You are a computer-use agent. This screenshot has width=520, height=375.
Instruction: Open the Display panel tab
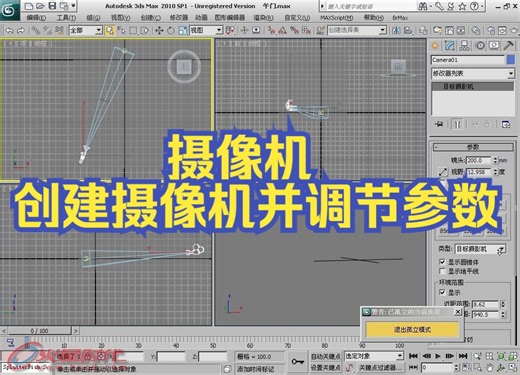pos(494,46)
